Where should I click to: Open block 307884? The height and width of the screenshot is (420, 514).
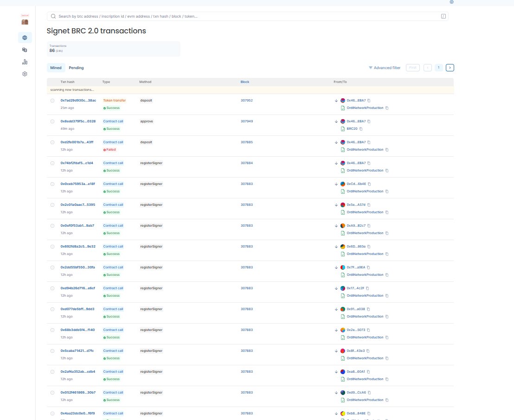pyautogui.click(x=246, y=163)
